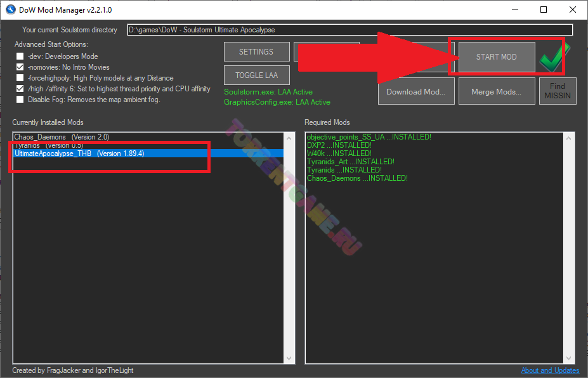Click the DoW Mod Manager title bar icon

pyautogui.click(x=10, y=10)
